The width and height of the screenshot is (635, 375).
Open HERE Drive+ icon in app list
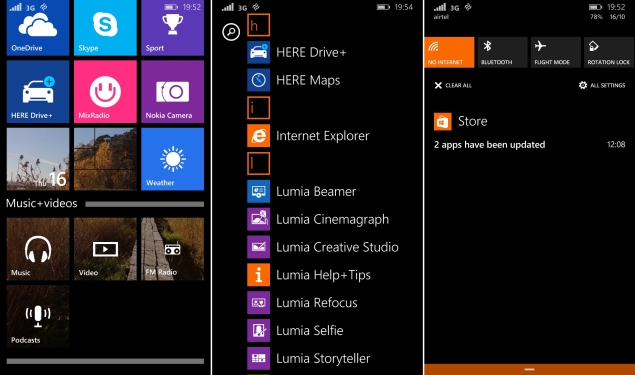pos(258,52)
